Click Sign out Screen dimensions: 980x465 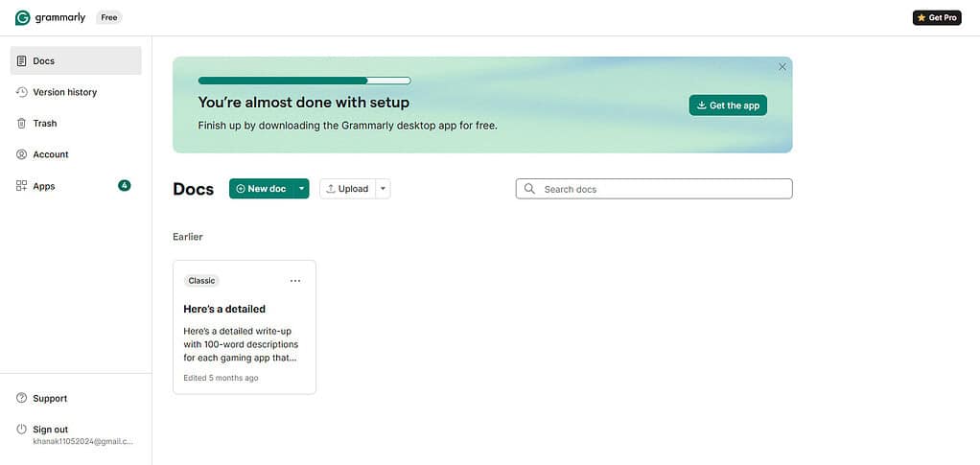(x=51, y=430)
